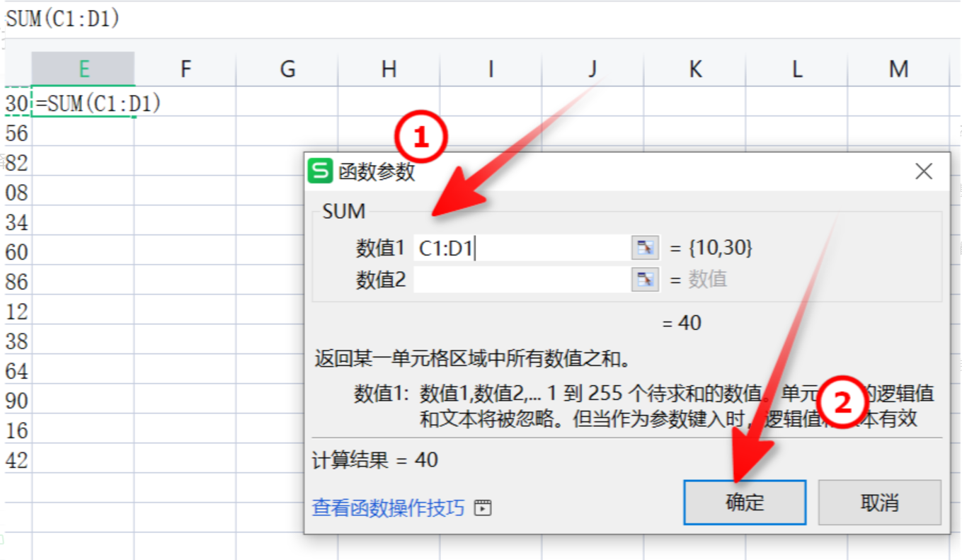Click the range selector icon beside 数值1
This screenshot has height=560, width=962.
pos(645,248)
